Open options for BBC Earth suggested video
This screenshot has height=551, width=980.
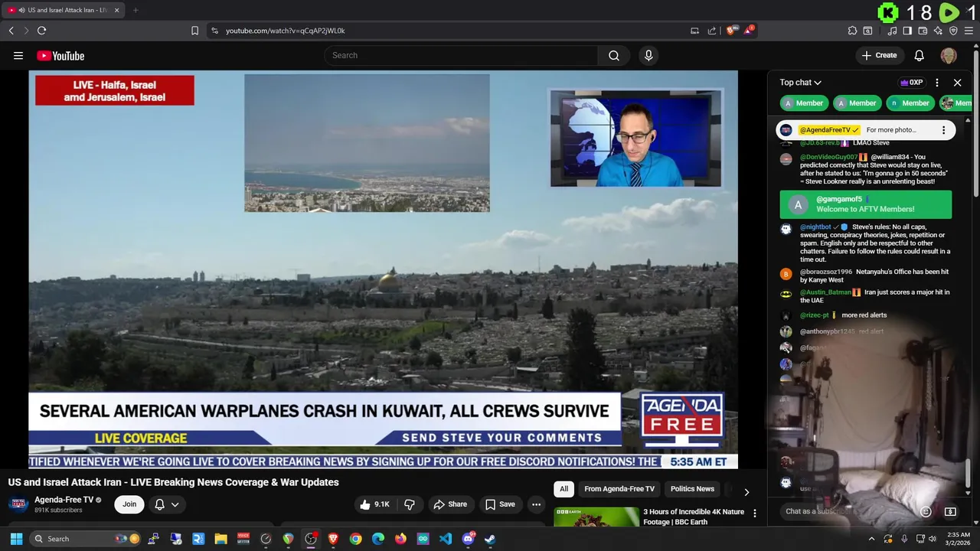(x=755, y=514)
